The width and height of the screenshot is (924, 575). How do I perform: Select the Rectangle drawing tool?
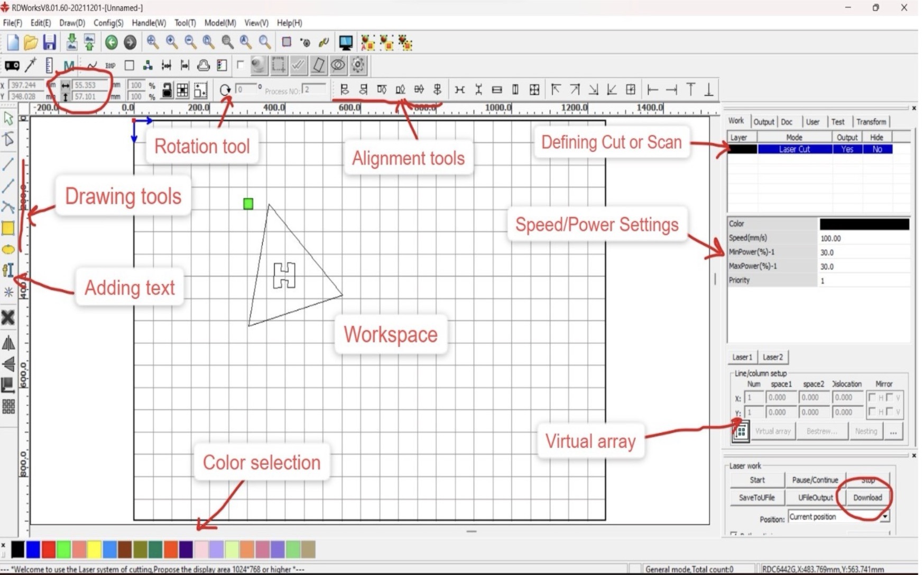click(8, 228)
